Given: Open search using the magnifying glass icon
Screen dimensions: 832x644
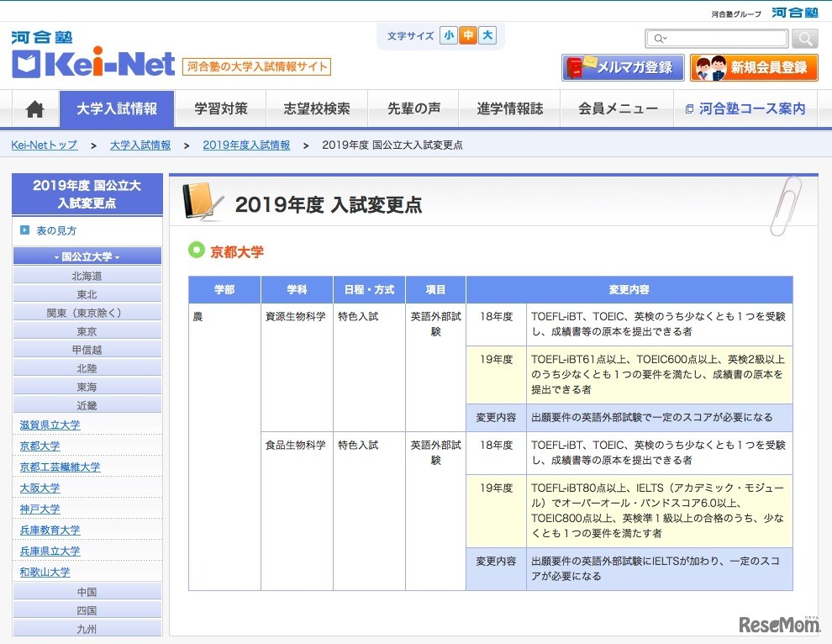Looking at the screenshot, I should click(x=803, y=38).
